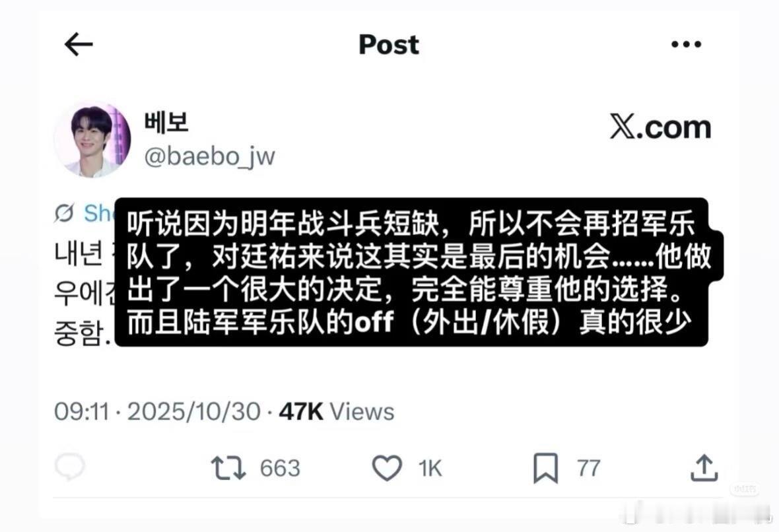Viewport: 779px width, 532px height.
Task: Go back using the left arrow
Action: (79, 44)
